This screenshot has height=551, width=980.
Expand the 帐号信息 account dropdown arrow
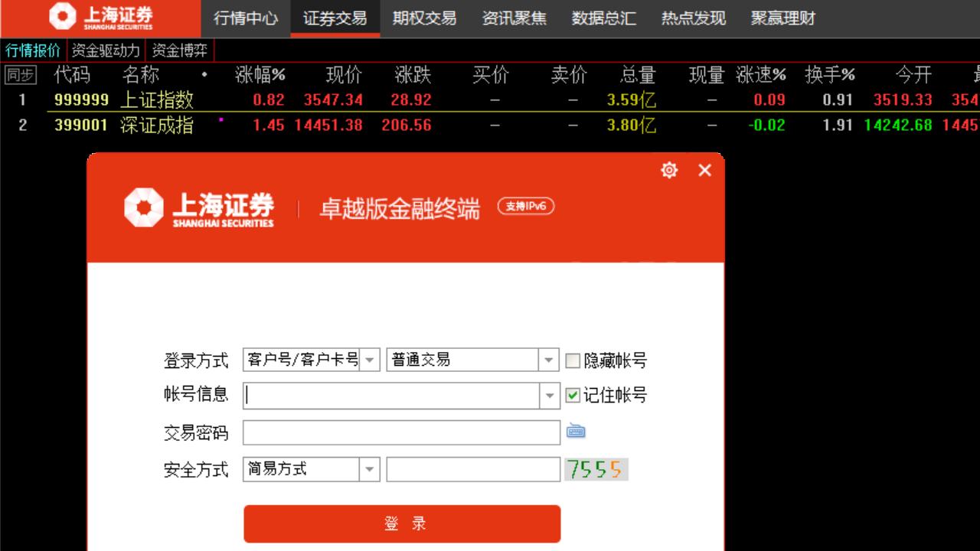(x=550, y=395)
